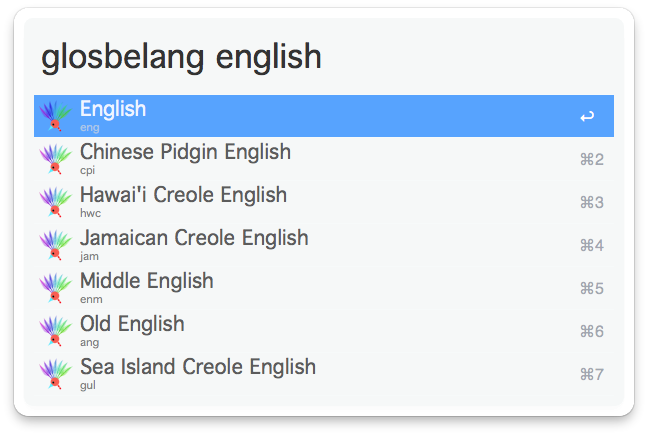
Task: Click the 'eng' language code subtitle
Action: tap(90, 128)
